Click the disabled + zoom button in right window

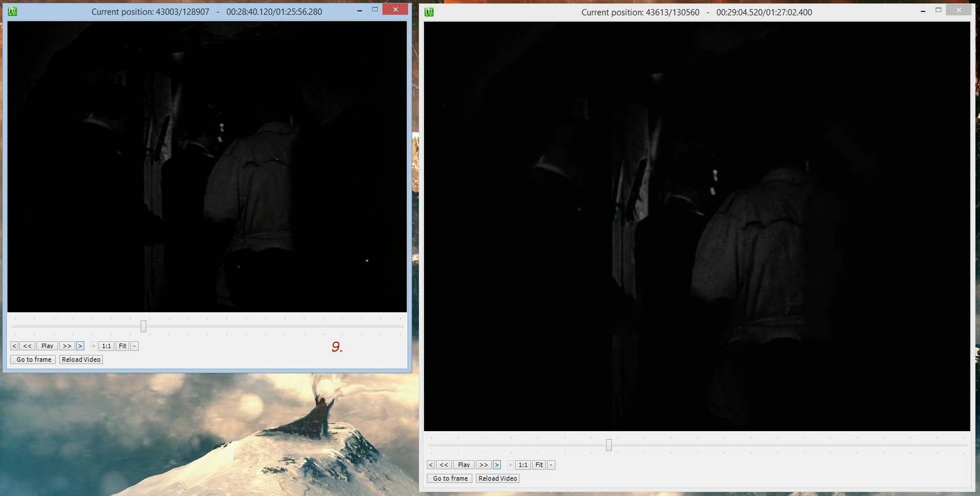coord(510,465)
